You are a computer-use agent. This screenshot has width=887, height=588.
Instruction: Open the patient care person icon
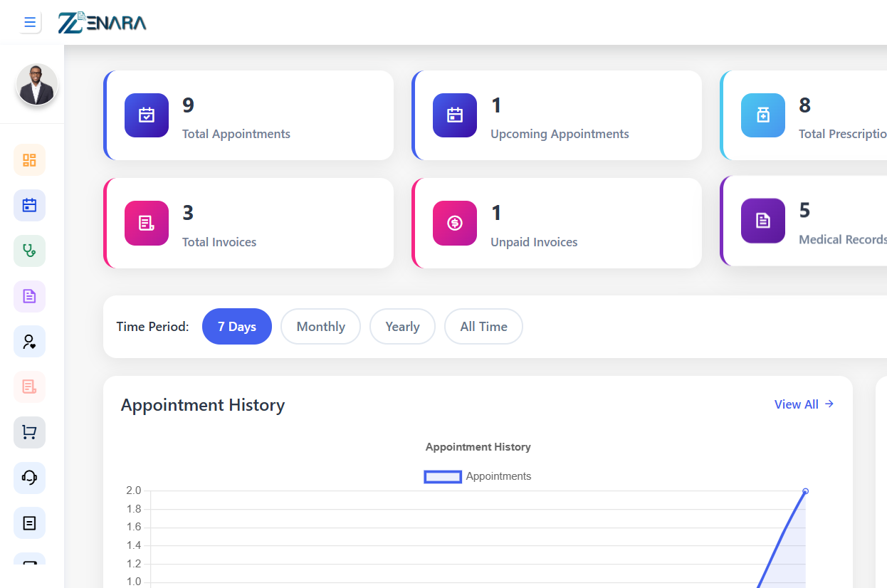tap(29, 341)
